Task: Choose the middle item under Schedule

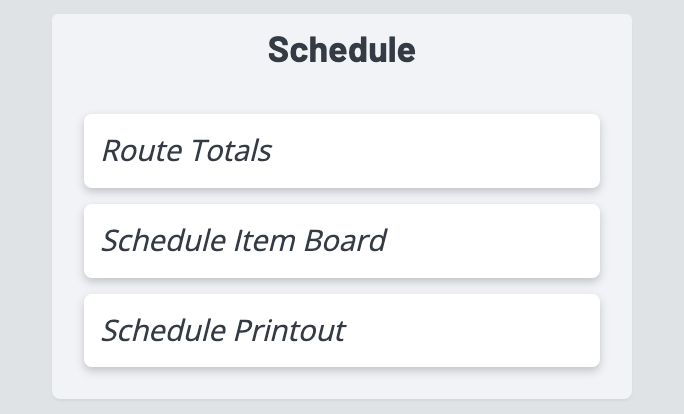Action: tap(341, 241)
